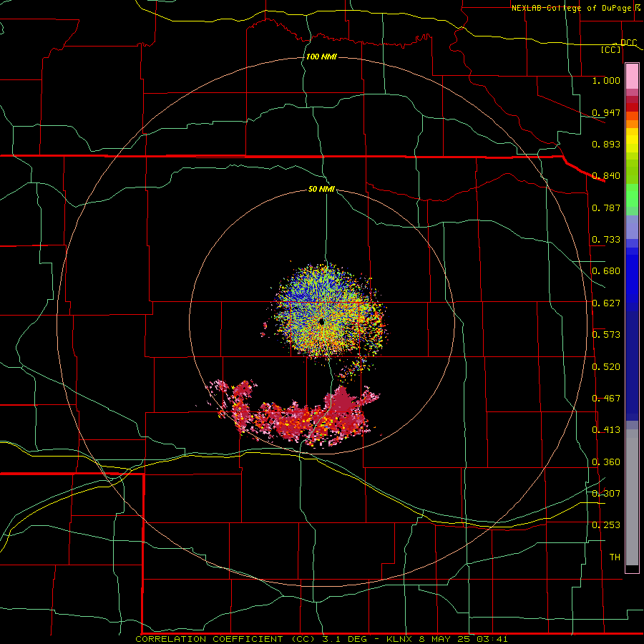Screen dimensions: 644x644
Task: Click the TH label on the scale
Action: pyautogui.click(x=615, y=557)
